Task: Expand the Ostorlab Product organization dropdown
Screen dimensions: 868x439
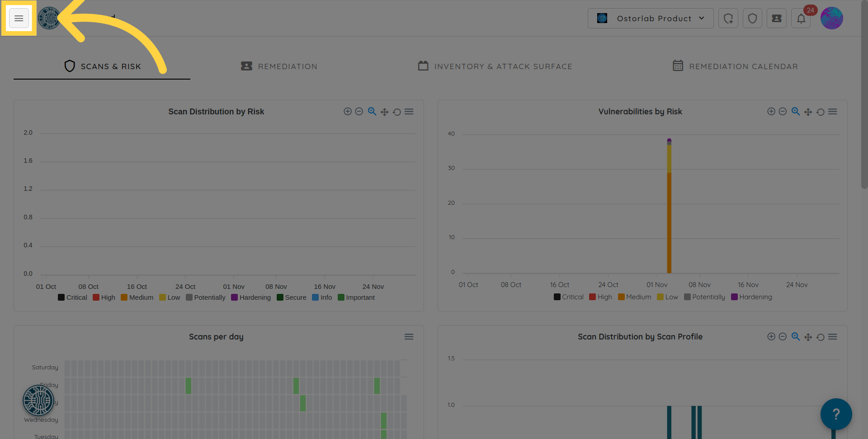Action: click(x=650, y=19)
